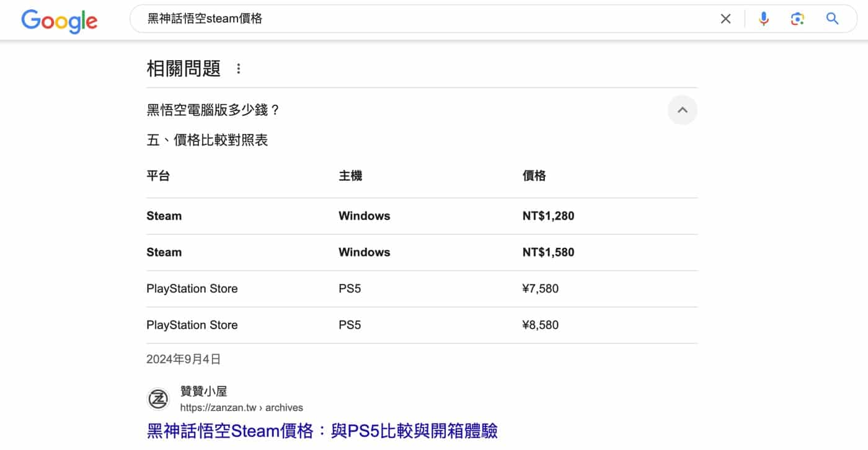This screenshot has width=868, height=450.
Task: Click PS5 in the ¥8,580 row
Action: 350,325
